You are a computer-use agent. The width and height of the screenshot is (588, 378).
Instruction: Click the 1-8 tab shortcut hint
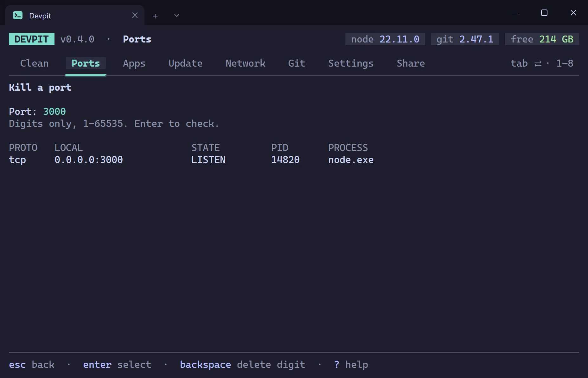[x=565, y=63]
